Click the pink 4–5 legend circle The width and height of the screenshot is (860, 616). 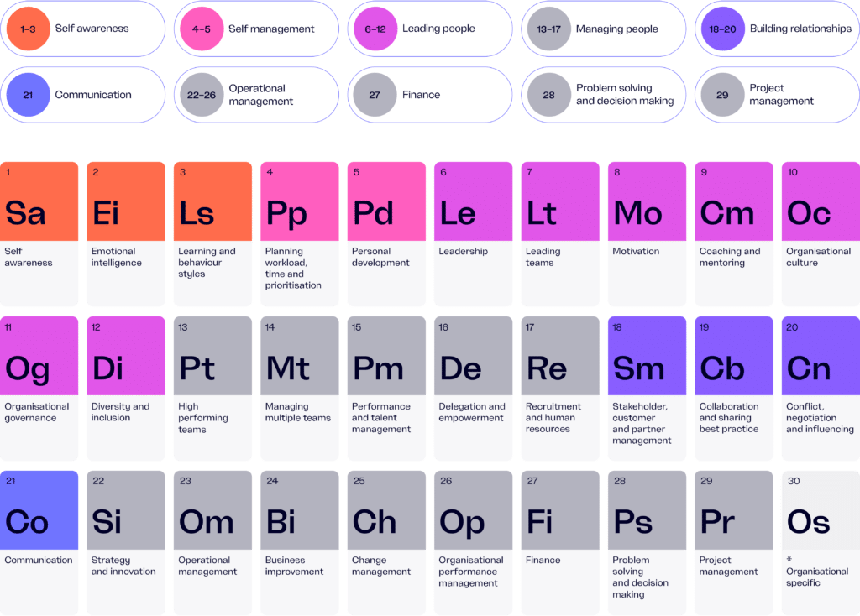pyautogui.click(x=202, y=29)
